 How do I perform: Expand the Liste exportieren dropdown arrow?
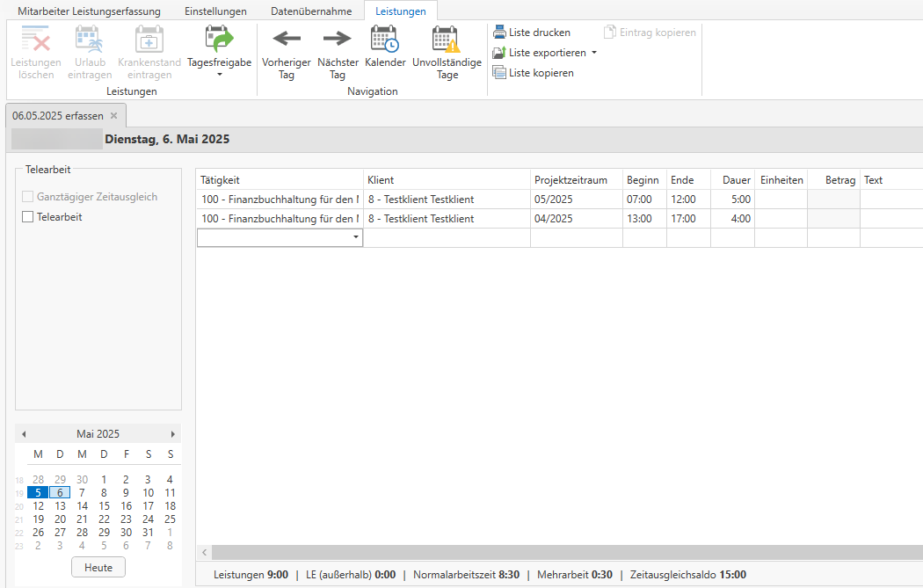click(594, 53)
